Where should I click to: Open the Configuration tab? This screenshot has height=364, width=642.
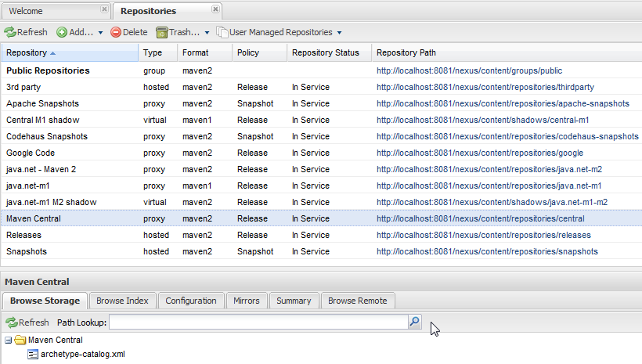pos(190,301)
